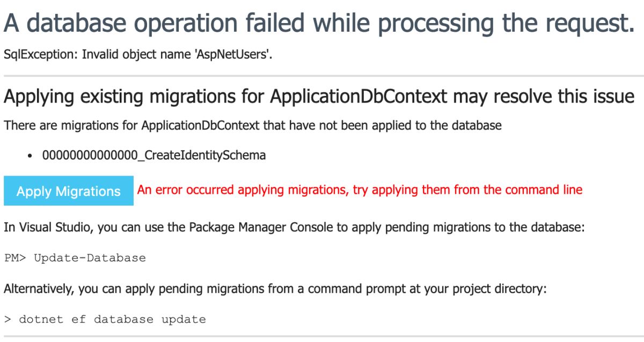Click the "Applying existing migrations" subheading

coord(319,97)
